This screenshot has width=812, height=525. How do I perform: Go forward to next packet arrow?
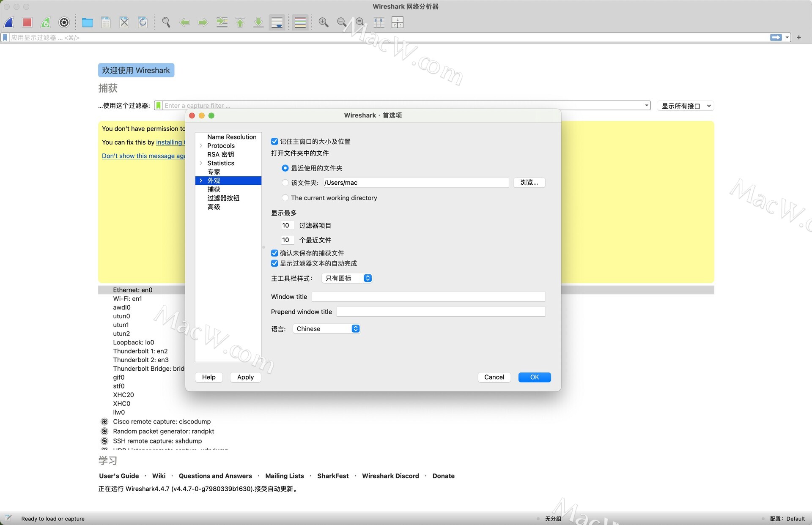click(203, 22)
